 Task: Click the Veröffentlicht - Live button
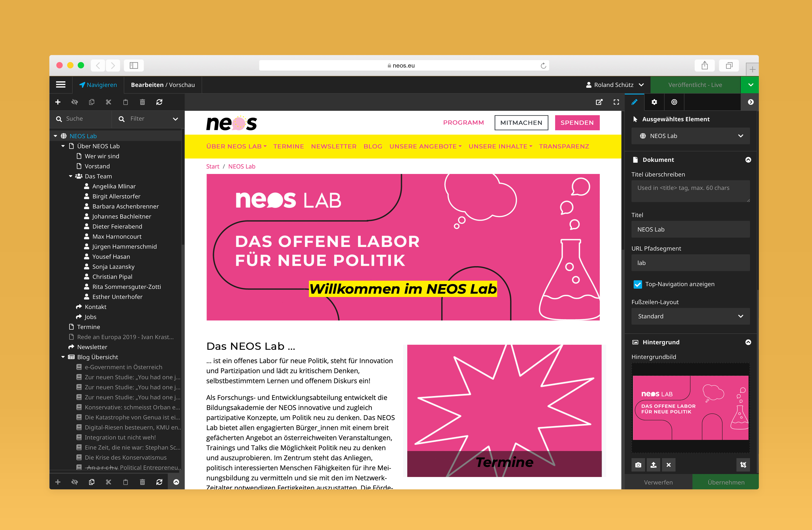tap(695, 85)
